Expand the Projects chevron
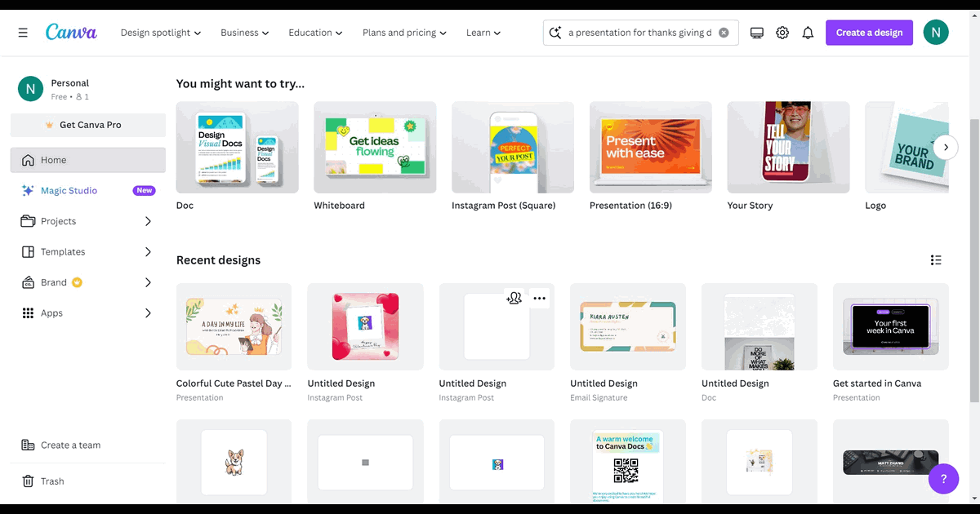Image resolution: width=980 pixels, height=514 pixels. (148, 221)
